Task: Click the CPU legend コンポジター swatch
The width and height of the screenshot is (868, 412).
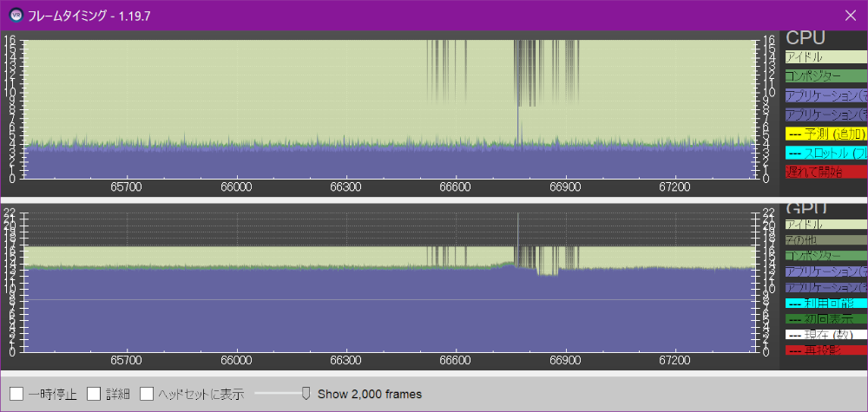Action: [x=826, y=76]
